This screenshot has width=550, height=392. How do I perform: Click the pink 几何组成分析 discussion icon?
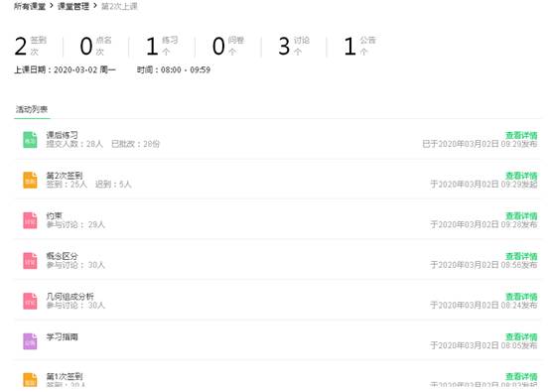[x=30, y=301]
